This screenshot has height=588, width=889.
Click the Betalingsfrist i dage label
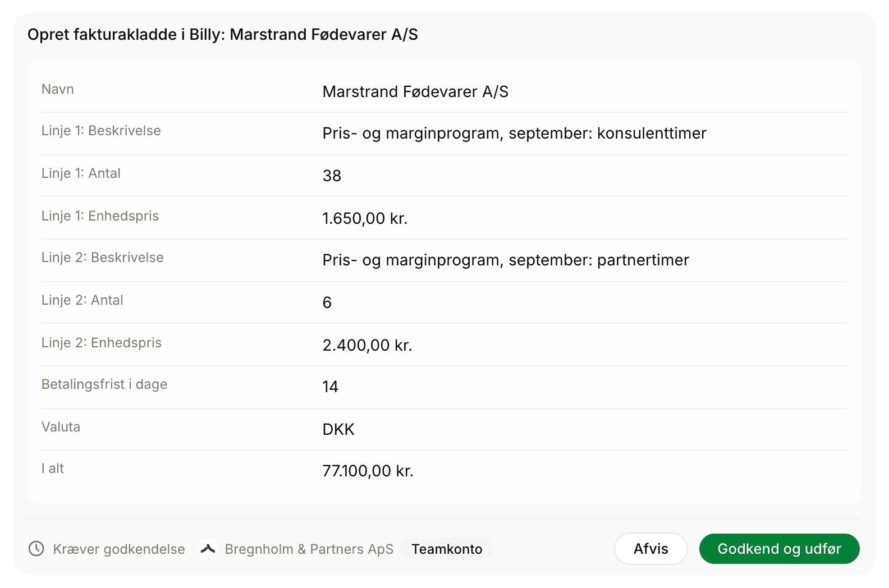(104, 384)
